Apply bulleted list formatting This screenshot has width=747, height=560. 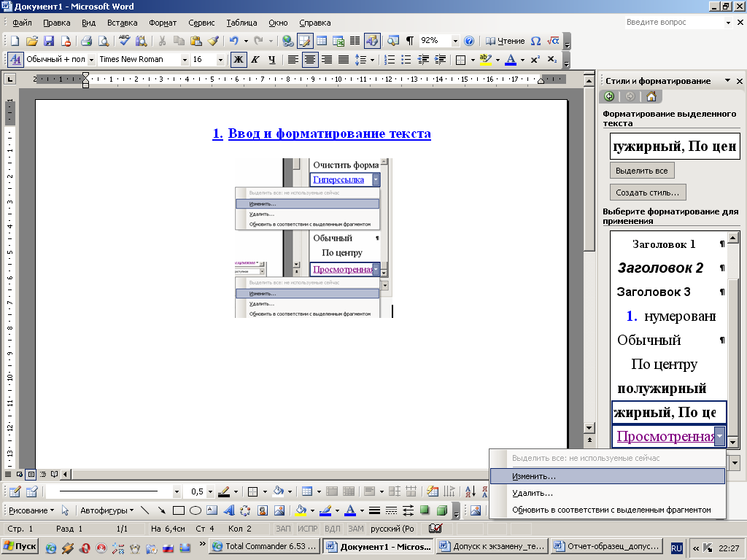[x=406, y=60]
